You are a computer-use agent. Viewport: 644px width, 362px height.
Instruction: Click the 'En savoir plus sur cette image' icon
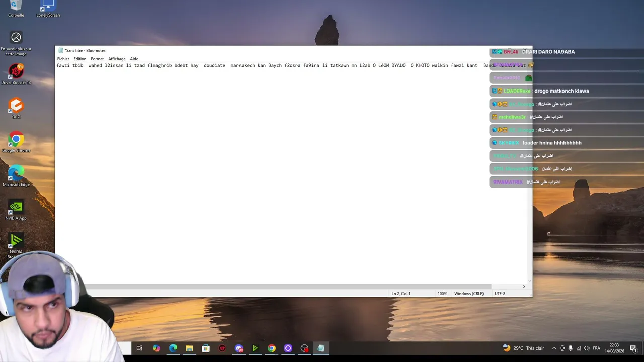16,44
